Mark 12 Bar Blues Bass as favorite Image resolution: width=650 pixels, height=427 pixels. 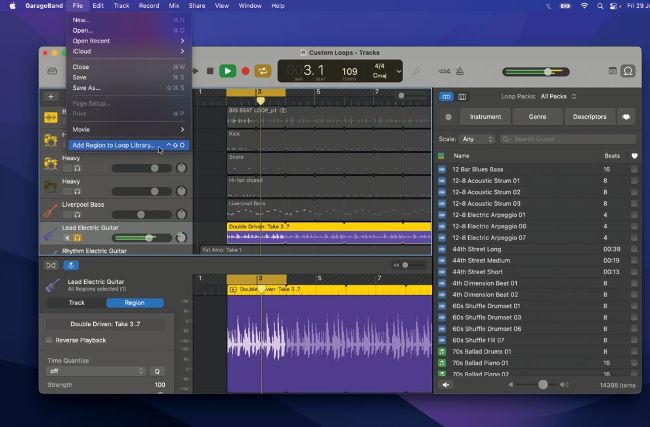tap(634, 169)
